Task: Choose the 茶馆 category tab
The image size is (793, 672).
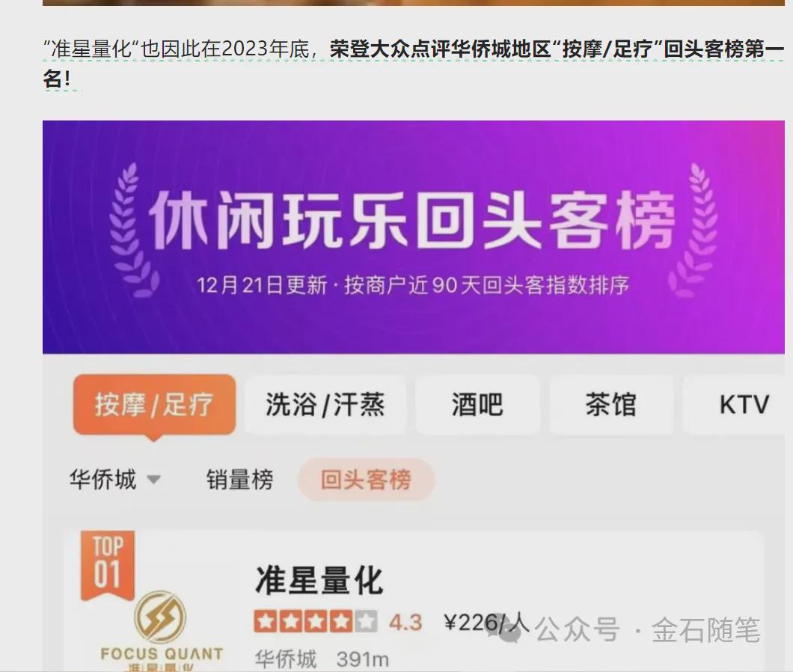Action: click(611, 405)
